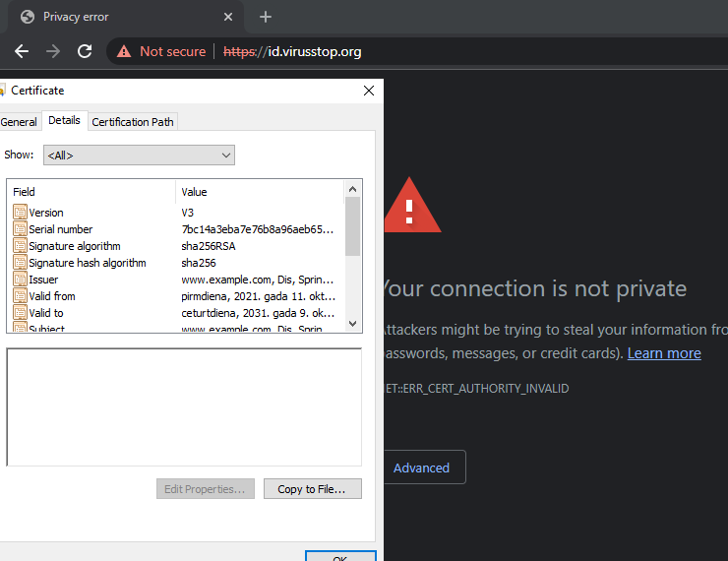This screenshot has height=561, width=728.
Task: Click the id.virusstop.org address bar URL
Action: click(292, 51)
